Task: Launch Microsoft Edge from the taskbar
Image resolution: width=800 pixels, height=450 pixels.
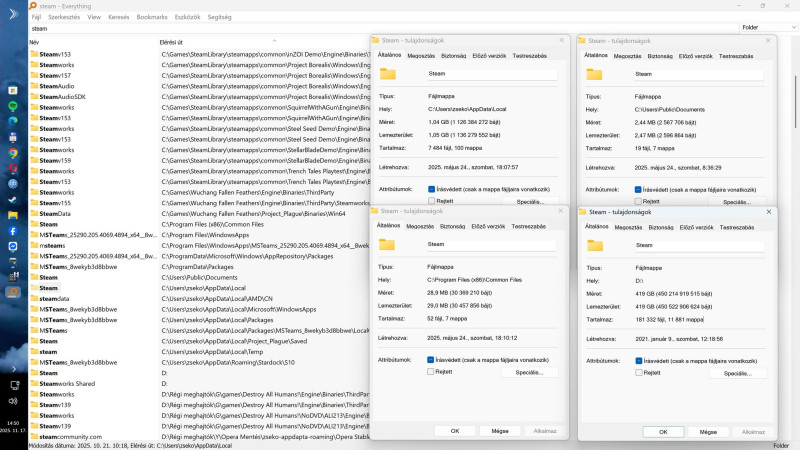Action: coord(13,121)
